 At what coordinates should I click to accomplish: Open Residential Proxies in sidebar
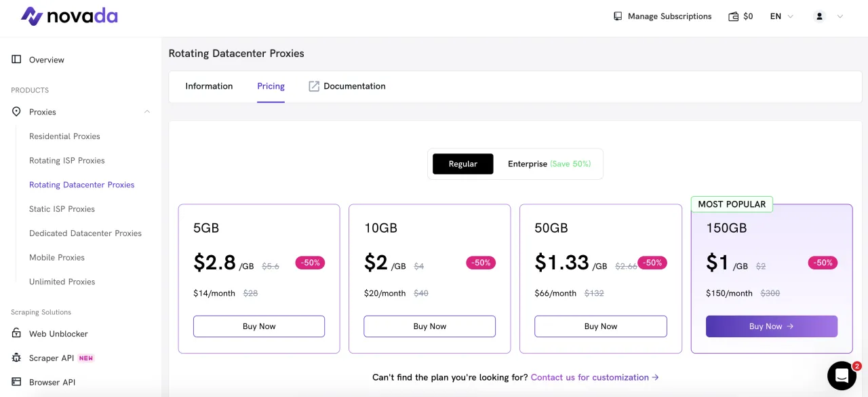coord(64,136)
